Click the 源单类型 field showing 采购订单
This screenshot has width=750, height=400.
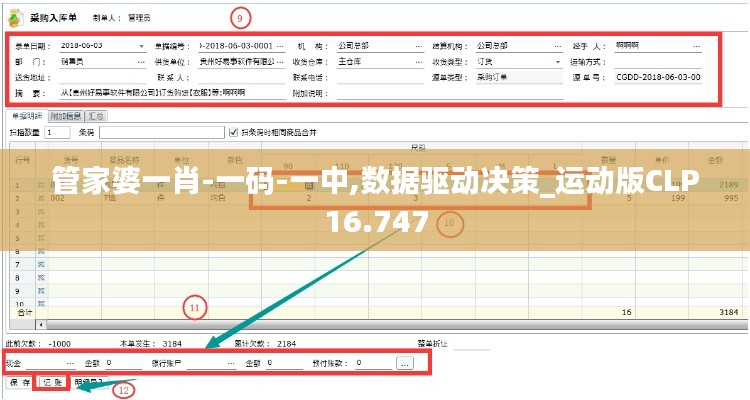[519, 78]
